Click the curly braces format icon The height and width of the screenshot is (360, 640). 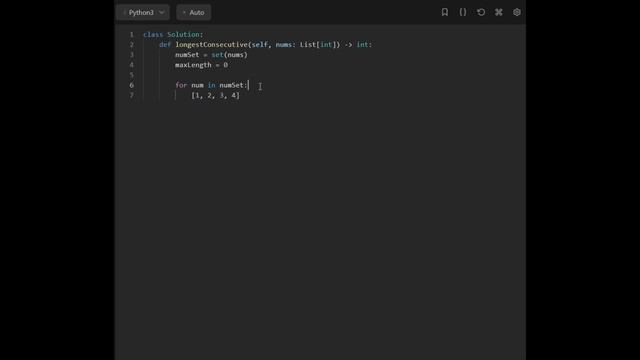pyautogui.click(x=462, y=12)
